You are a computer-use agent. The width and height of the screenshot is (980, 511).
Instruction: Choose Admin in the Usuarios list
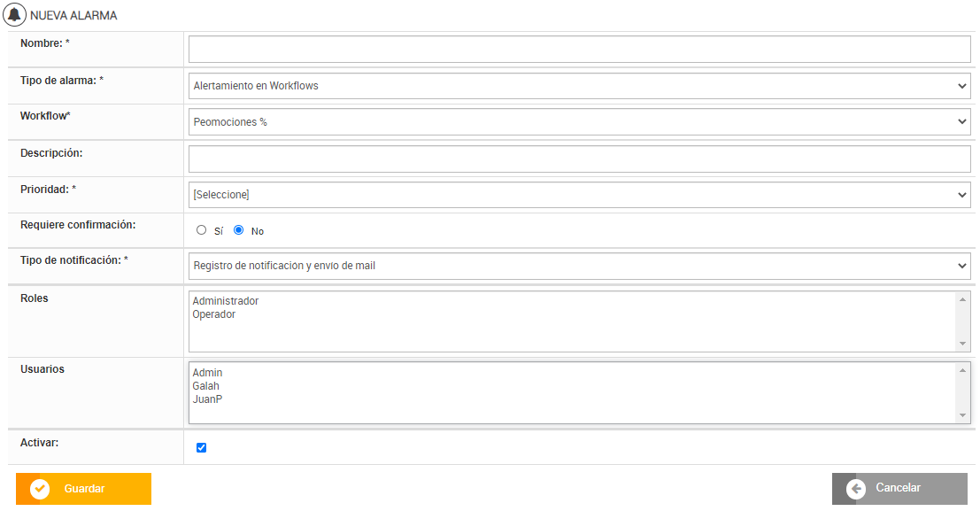point(208,373)
